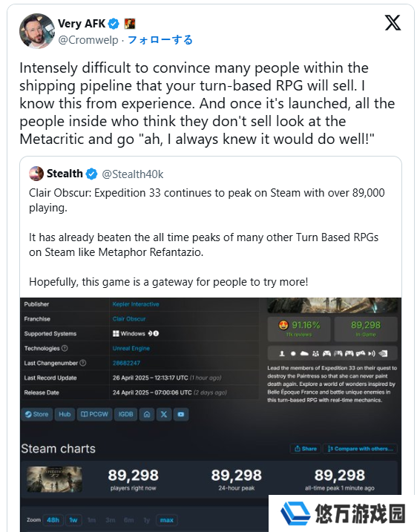Set chart zoom to max
Image resolution: width=417 pixels, height=532 pixels.
(167, 520)
